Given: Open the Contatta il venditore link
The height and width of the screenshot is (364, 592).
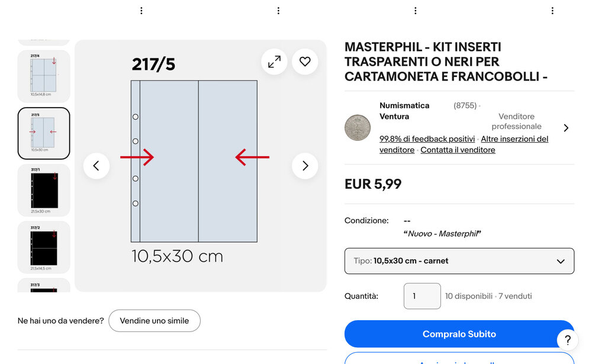Looking at the screenshot, I should coord(458,150).
